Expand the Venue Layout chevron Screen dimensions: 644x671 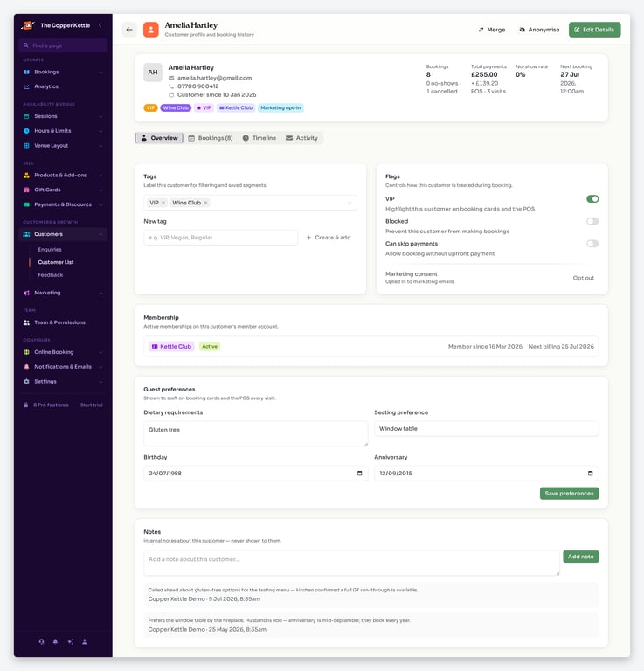[100, 146]
